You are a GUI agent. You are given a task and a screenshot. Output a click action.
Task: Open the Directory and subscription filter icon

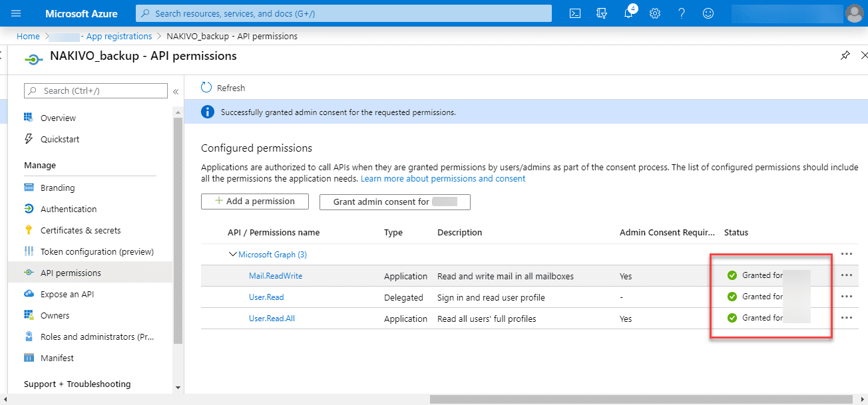coord(602,13)
